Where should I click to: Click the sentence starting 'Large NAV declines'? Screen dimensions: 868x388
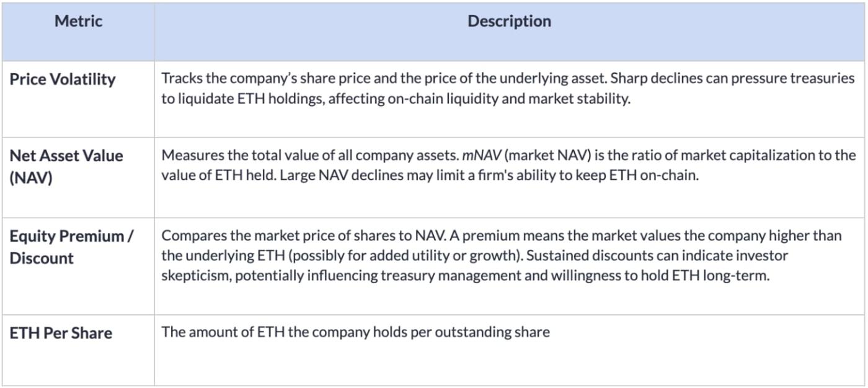pyautogui.click(x=489, y=175)
